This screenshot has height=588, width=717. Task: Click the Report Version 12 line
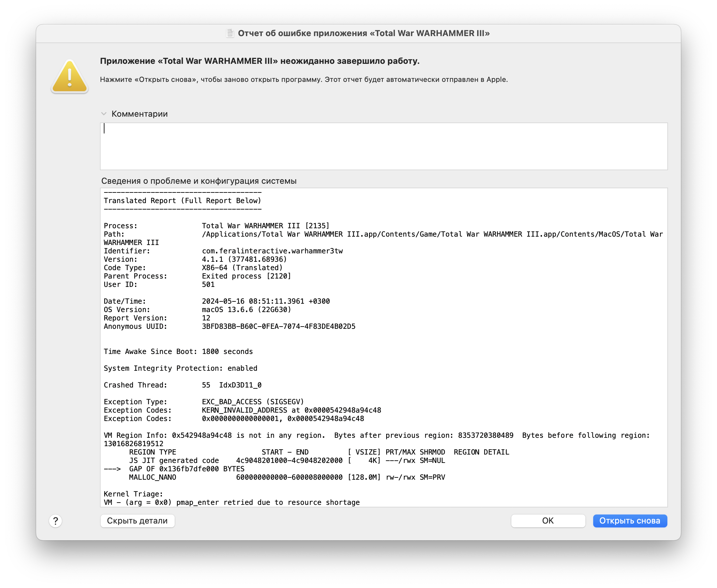(x=157, y=318)
